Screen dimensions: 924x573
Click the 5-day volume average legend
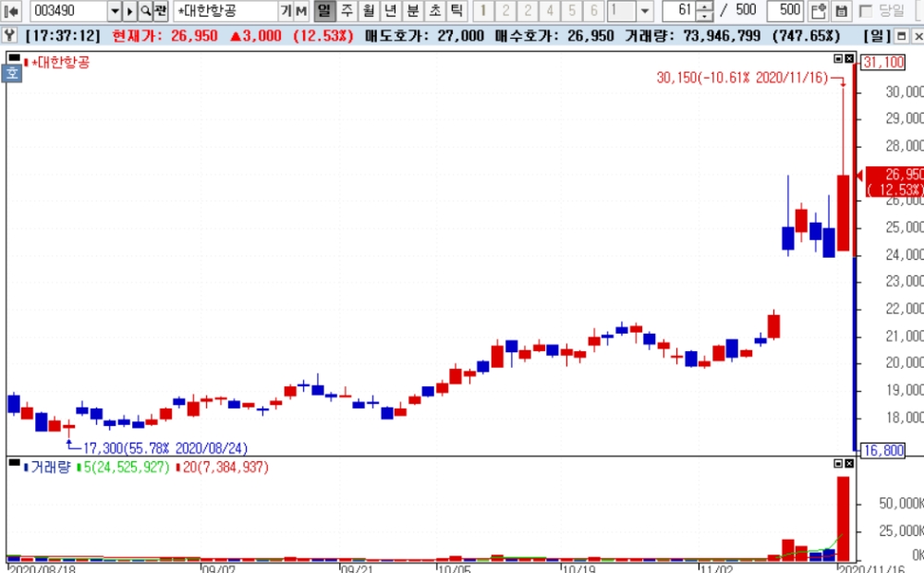click(x=126, y=468)
